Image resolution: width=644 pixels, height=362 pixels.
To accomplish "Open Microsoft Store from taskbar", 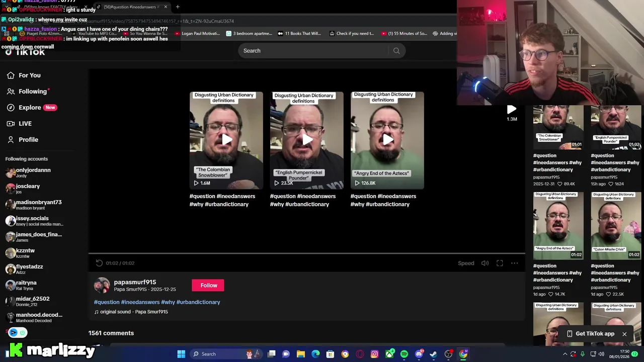I will tap(330, 354).
